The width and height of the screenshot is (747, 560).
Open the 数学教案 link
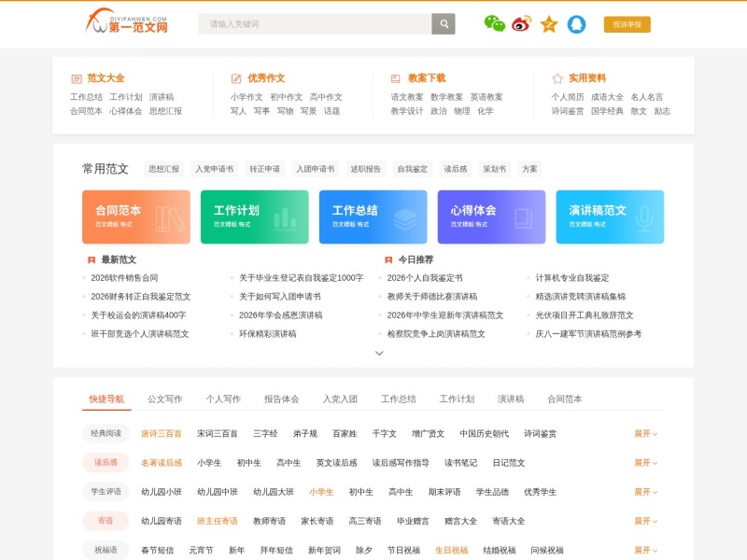click(x=447, y=97)
